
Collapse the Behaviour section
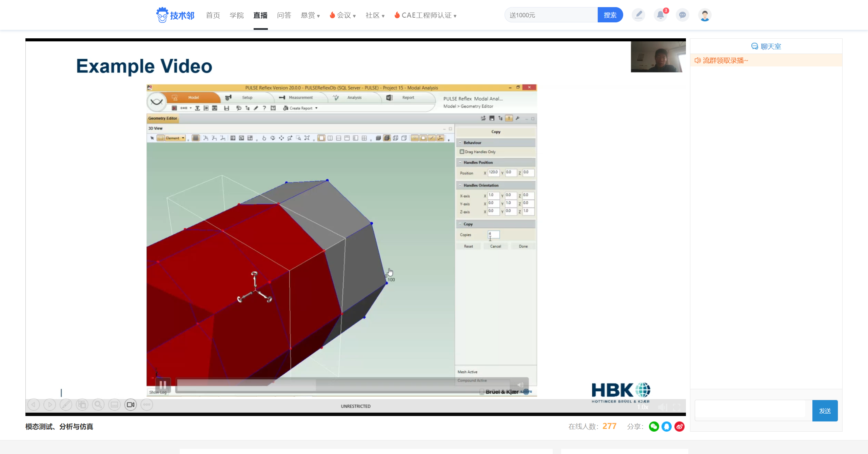tap(460, 143)
